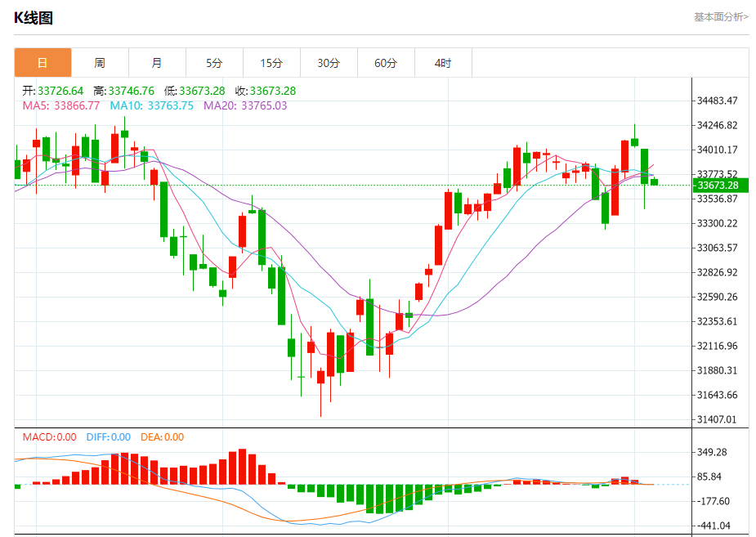Viewport: 756px width, 537px height.
Task: Click the green current price tag 33673.28
Action: click(x=720, y=185)
